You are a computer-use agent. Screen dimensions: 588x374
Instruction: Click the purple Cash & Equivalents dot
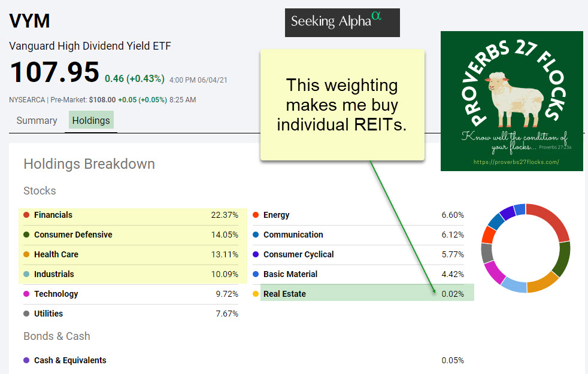click(26, 361)
